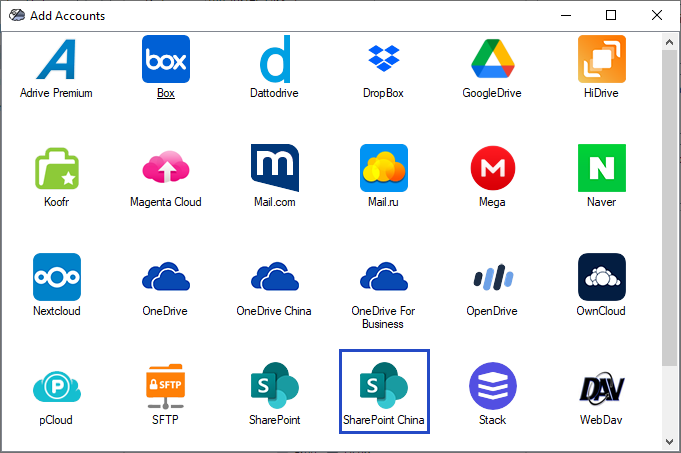Screen dimensions: 681x453
Task: Pick the pCloud icon
Action: tap(57, 386)
